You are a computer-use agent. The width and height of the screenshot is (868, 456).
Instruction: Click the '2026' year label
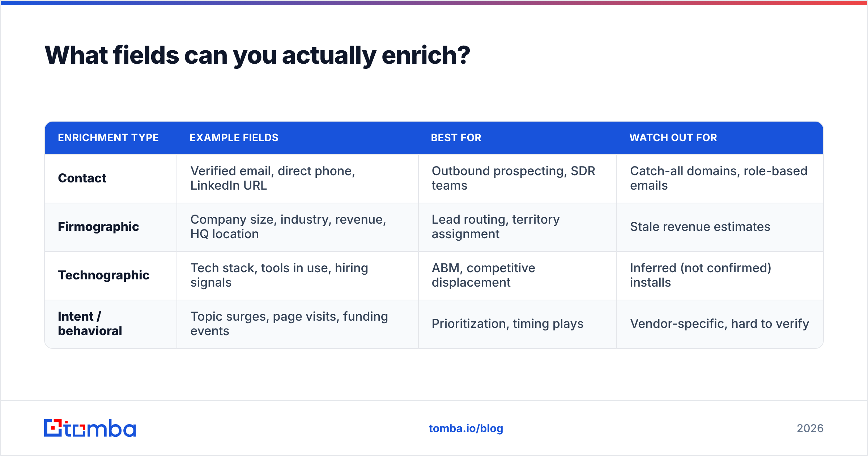(810, 428)
